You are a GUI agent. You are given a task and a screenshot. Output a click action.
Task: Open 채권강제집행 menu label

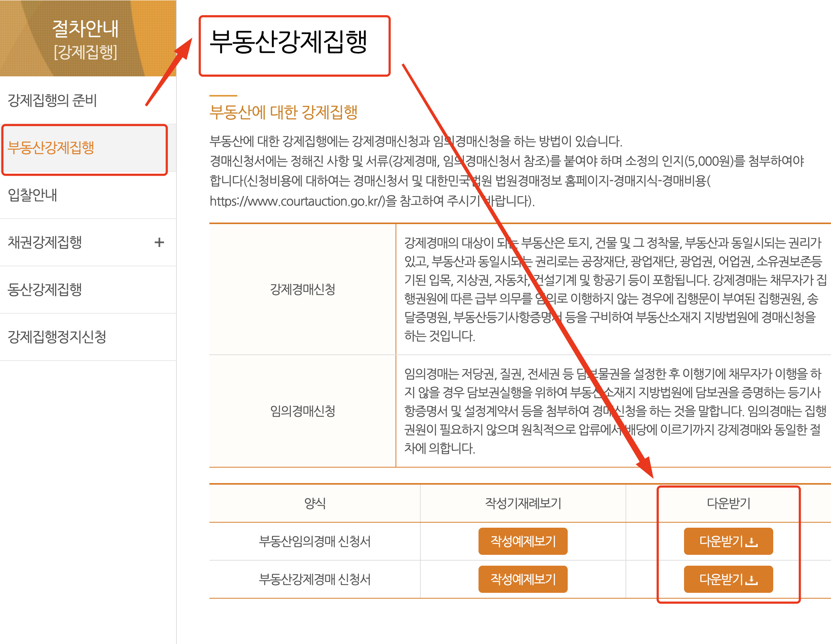45,242
